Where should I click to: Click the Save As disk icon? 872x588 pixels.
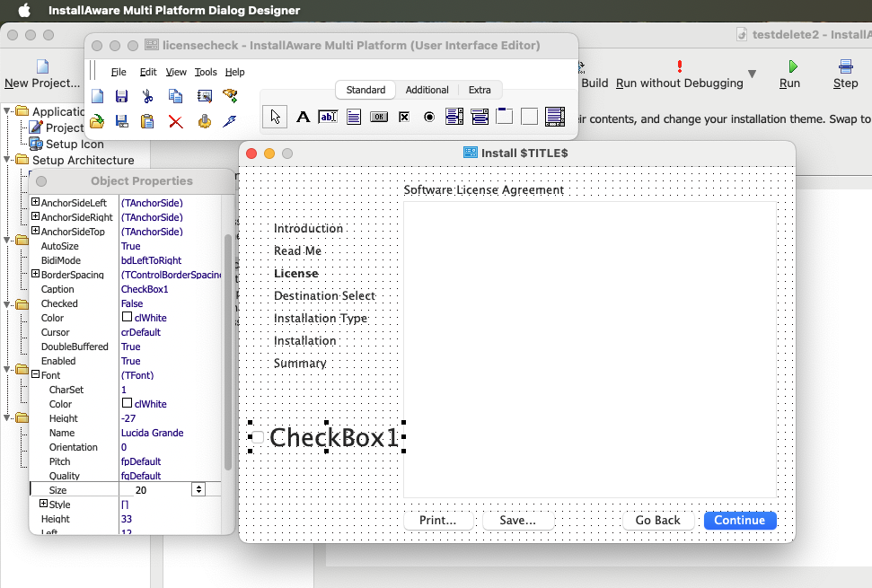(x=122, y=121)
